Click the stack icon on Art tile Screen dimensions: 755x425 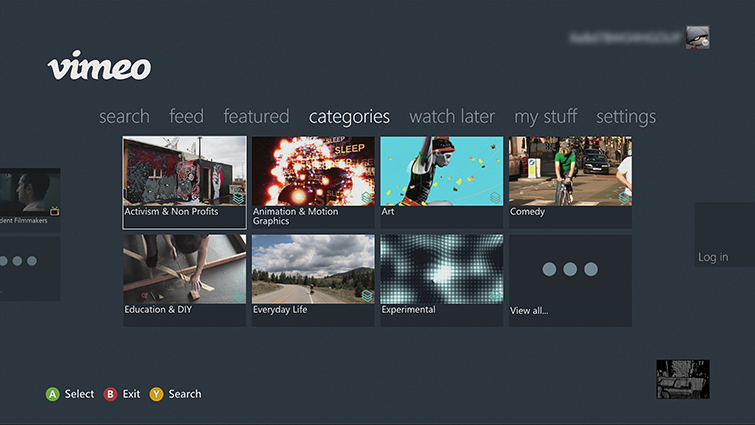click(x=495, y=197)
